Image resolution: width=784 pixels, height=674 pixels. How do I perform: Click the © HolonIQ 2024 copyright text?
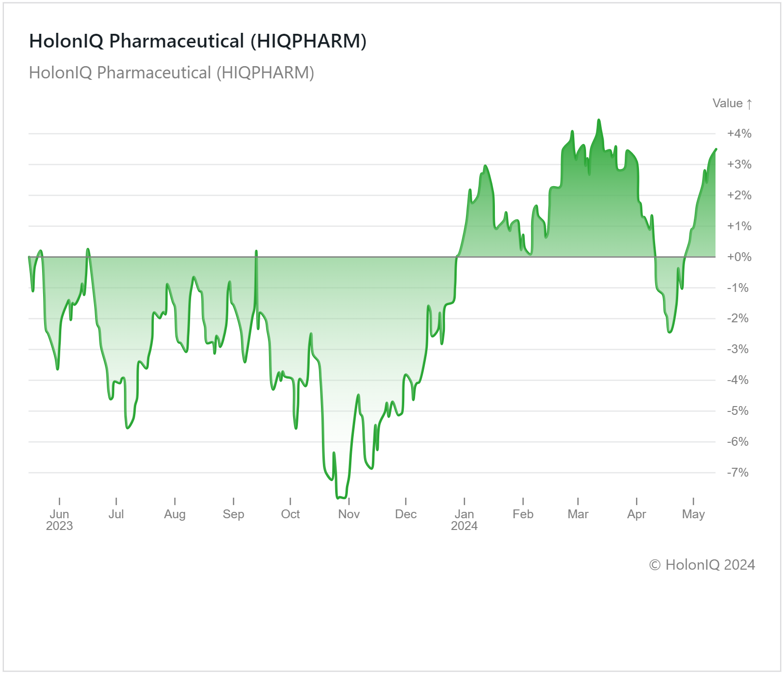tap(702, 565)
